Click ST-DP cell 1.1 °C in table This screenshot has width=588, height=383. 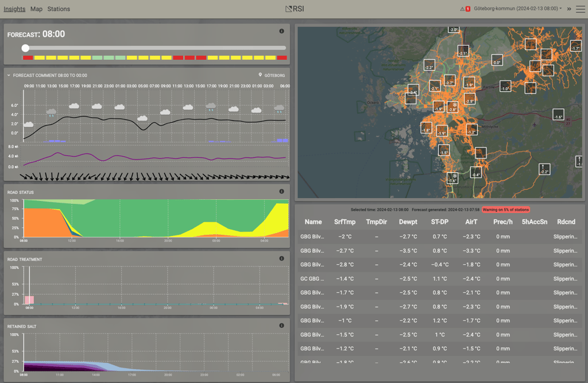[x=439, y=278]
